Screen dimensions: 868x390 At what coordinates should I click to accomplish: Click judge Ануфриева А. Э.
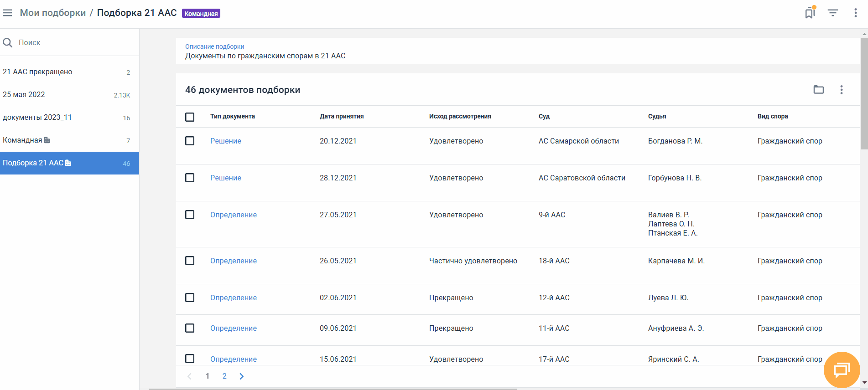pyautogui.click(x=676, y=328)
